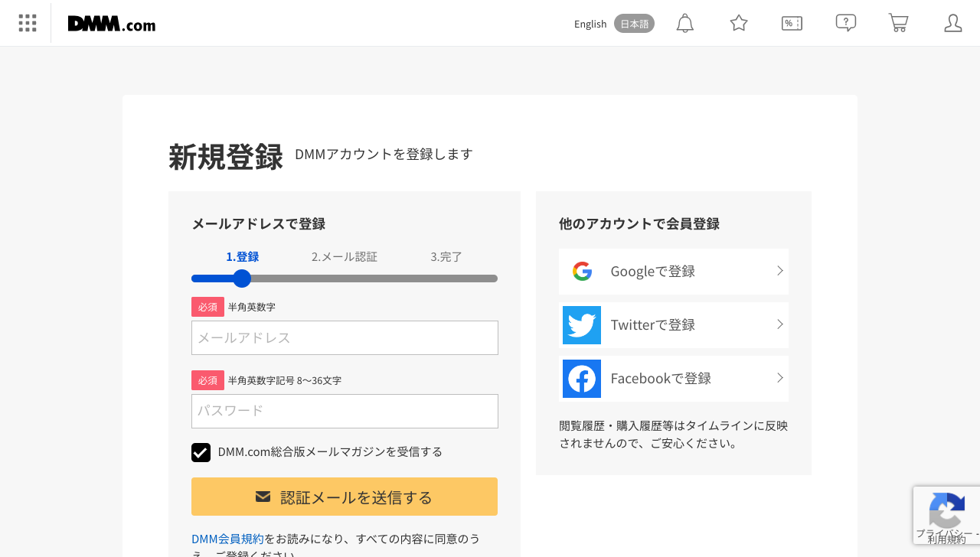Go to DMM.com home logo

tap(112, 24)
